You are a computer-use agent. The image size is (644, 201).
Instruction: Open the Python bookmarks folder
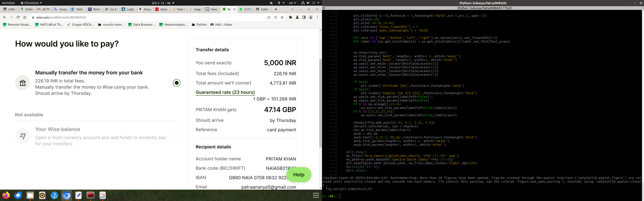[199, 24]
